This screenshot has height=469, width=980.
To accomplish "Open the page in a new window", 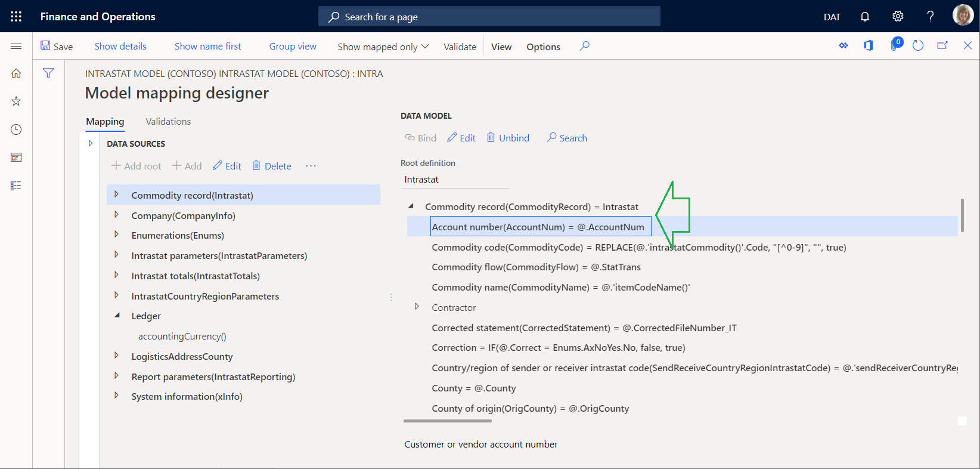I will click(942, 45).
